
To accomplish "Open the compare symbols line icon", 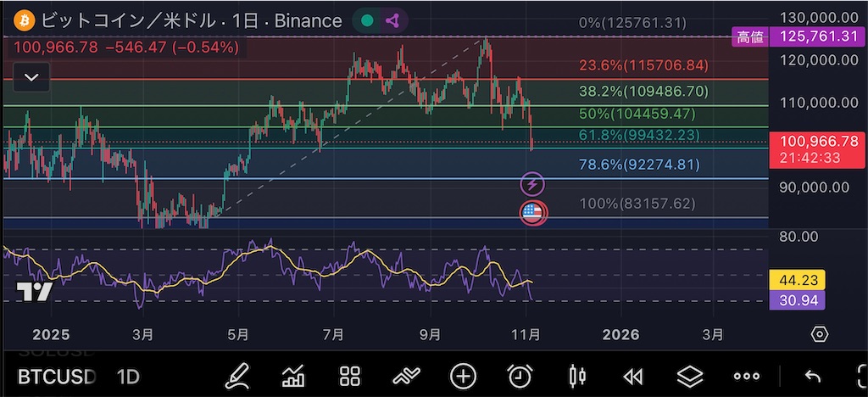I will pos(406,377).
